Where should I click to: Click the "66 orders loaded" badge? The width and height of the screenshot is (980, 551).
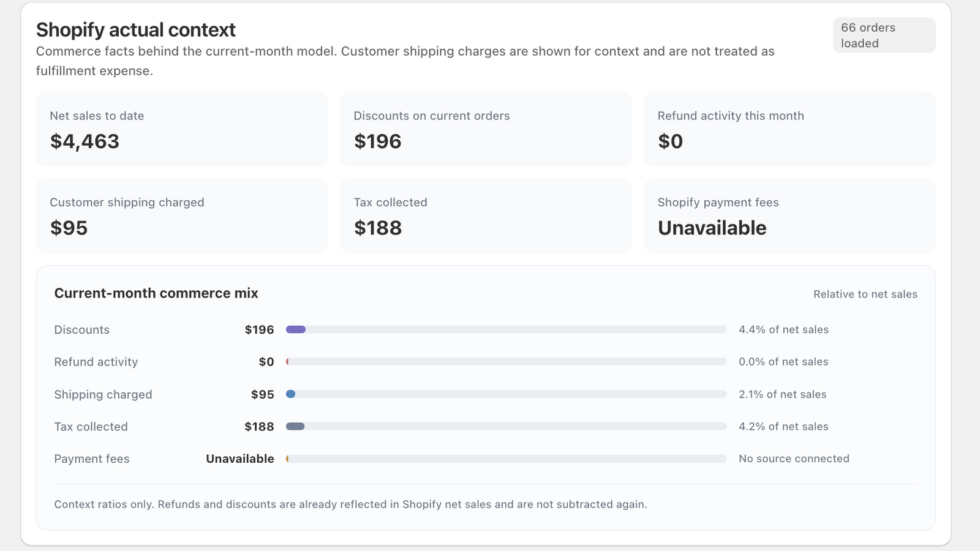884,35
